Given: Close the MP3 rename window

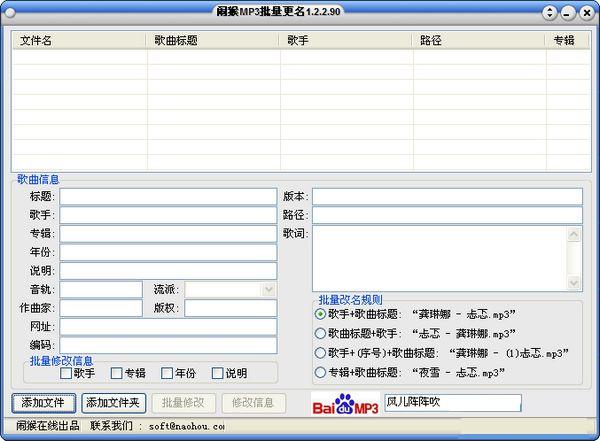Looking at the screenshot, I should pyautogui.click(x=587, y=13).
